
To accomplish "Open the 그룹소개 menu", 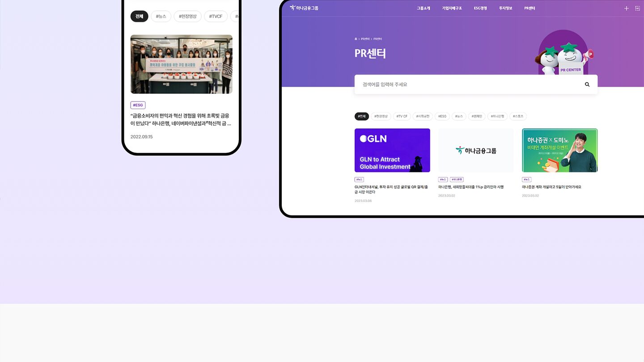I will (423, 8).
